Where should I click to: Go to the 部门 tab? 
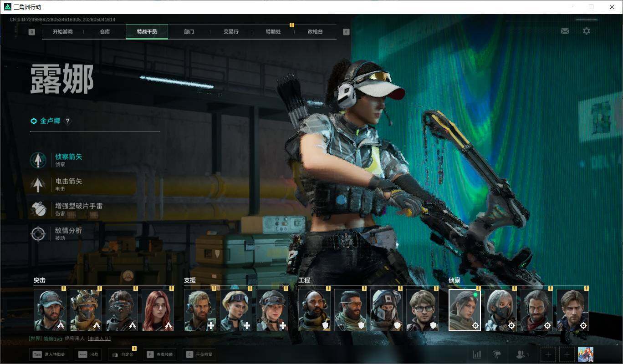click(189, 32)
